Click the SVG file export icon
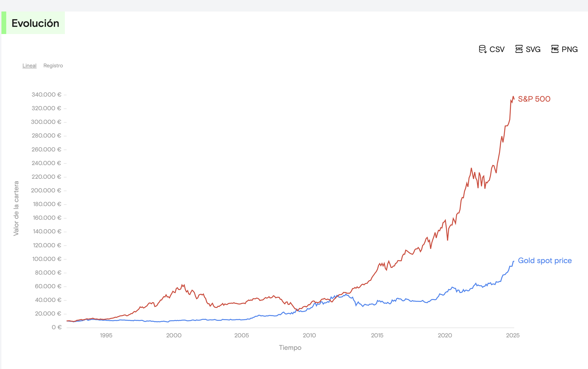The height and width of the screenshot is (369, 588). pyautogui.click(x=519, y=49)
